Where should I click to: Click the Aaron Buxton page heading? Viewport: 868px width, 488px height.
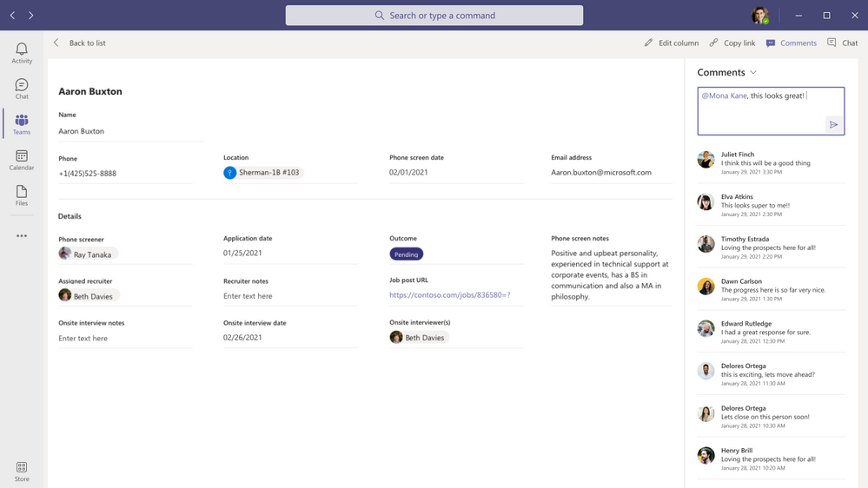click(90, 91)
